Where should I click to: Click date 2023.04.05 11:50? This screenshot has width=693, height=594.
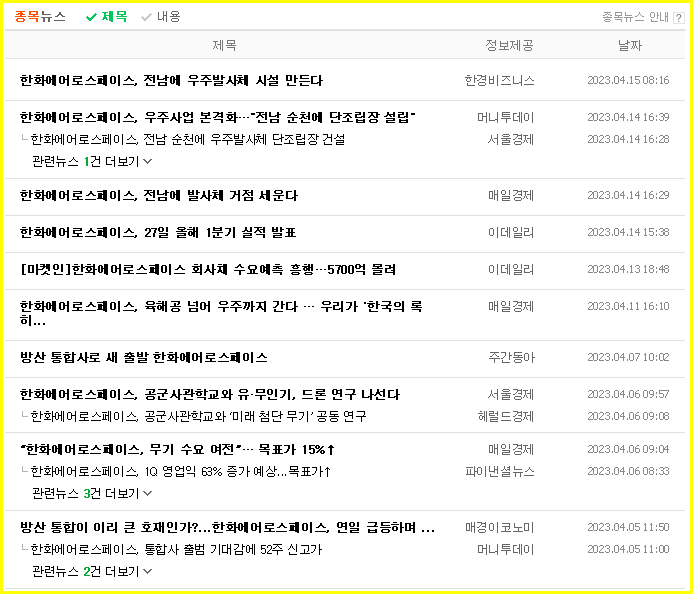tap(628, 527)
